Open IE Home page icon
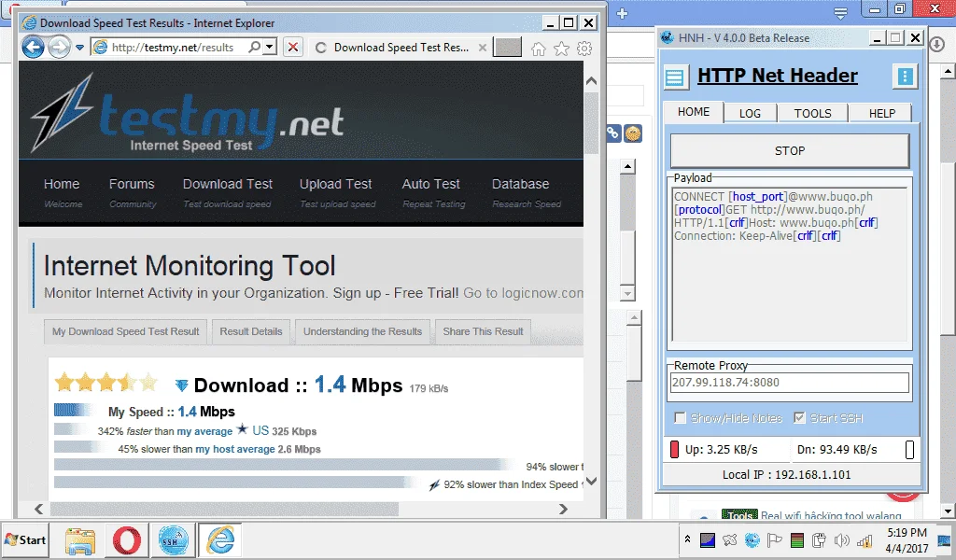Viewport: 956px width, 560px height. point(539,49)
